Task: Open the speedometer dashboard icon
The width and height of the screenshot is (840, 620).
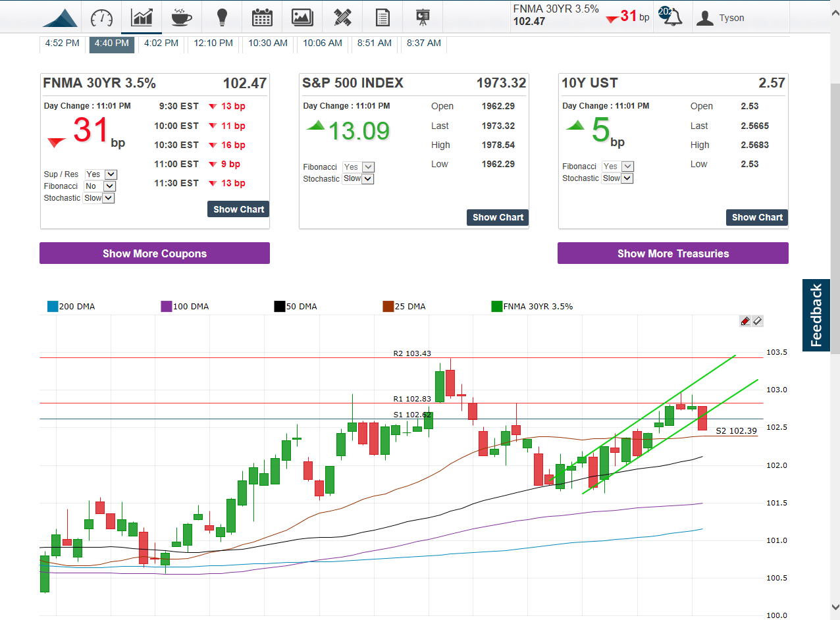Action: click(102, 17)
